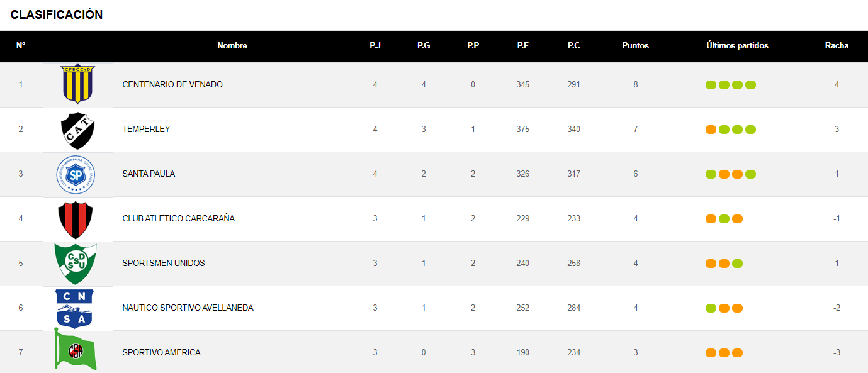Select the Últimos partidos column header
The height and width of the screenshot is (373, 868).
pos(737,46)
